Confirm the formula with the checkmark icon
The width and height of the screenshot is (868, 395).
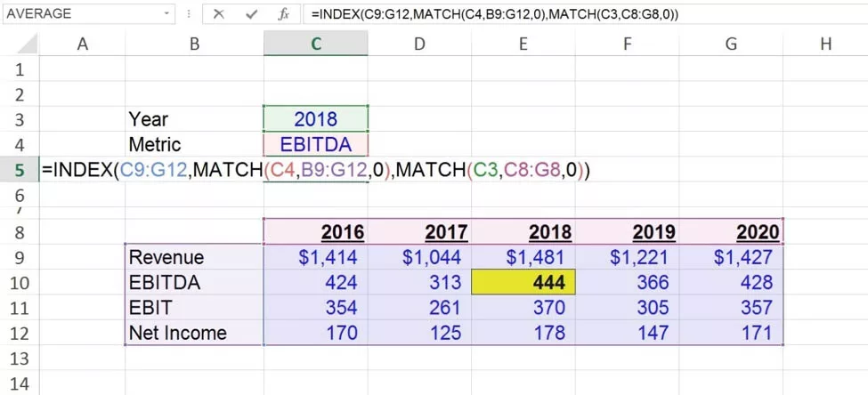click(x=251, y=14)
